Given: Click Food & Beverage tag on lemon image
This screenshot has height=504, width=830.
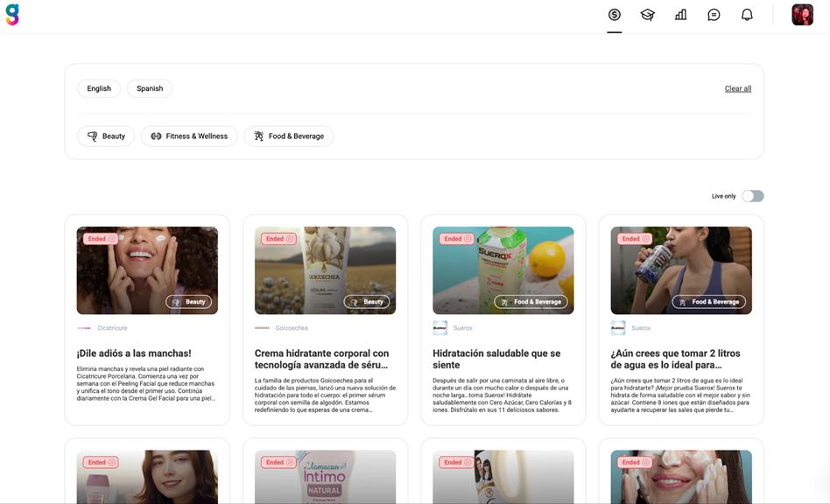Looking at the screenshot, I should point(531,302).
